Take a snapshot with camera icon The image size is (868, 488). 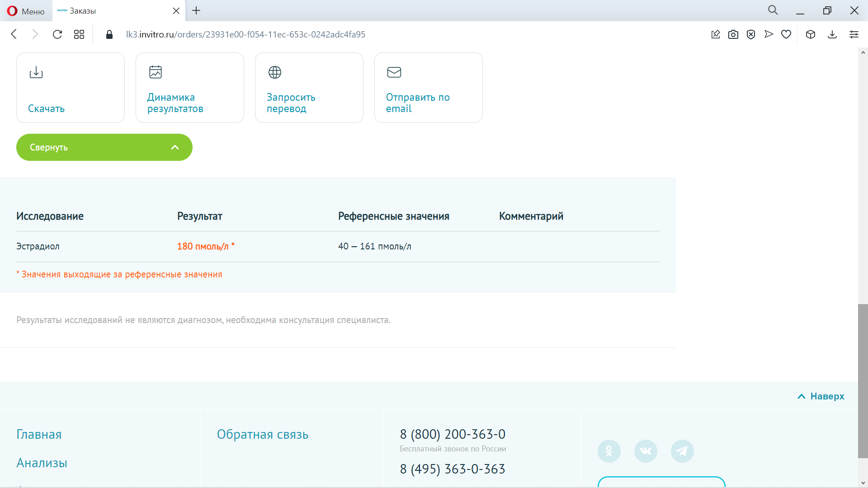coord(733,34)
